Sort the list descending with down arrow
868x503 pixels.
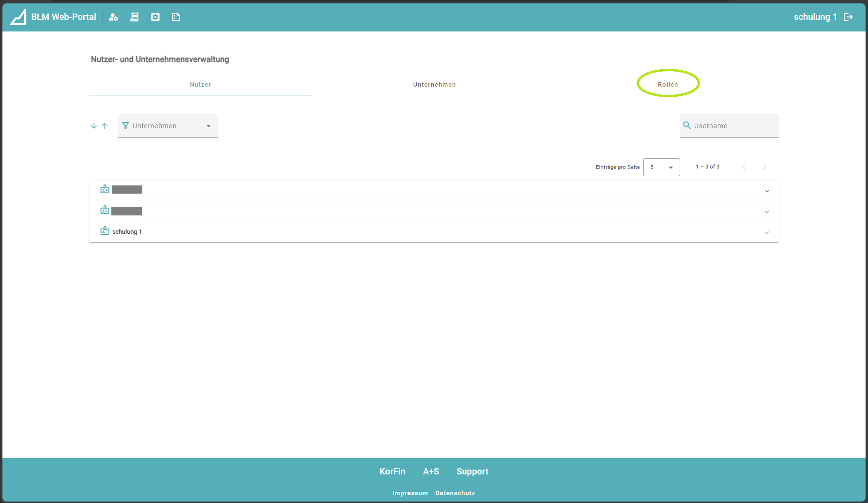(94, 126)
